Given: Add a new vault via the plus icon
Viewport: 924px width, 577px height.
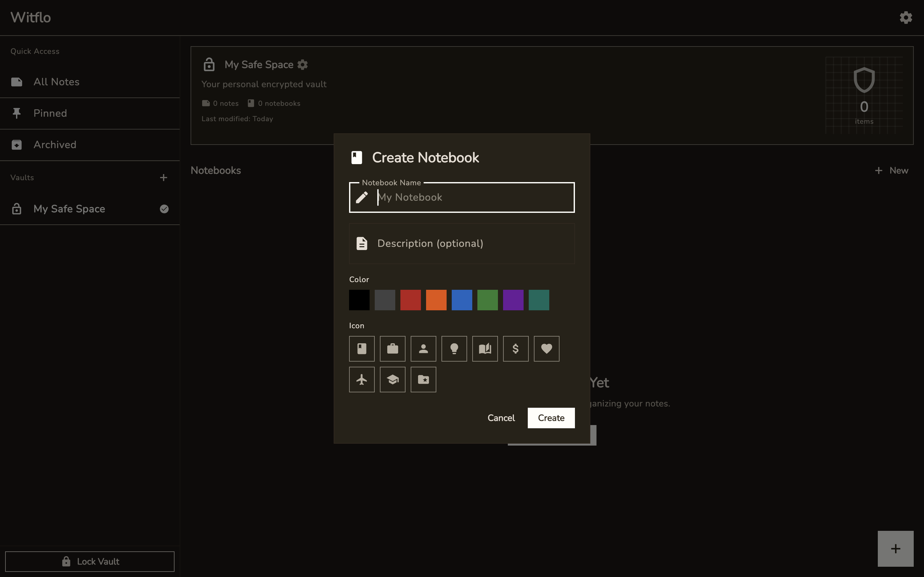Looking at the screenshot, I should click(x=163, y=177).
